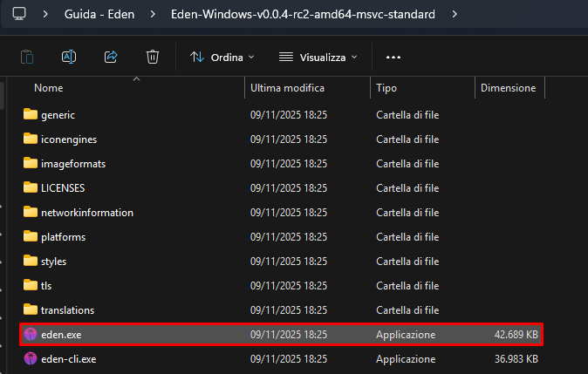Expand chevron after the monitor icon
This screenshot has height=374, width=588.
(x=45, y=14)
